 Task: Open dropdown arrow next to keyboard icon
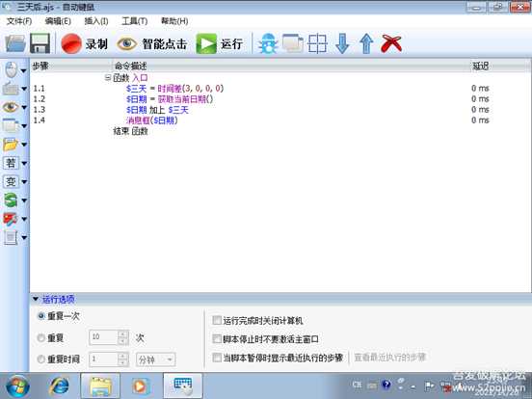24,89
